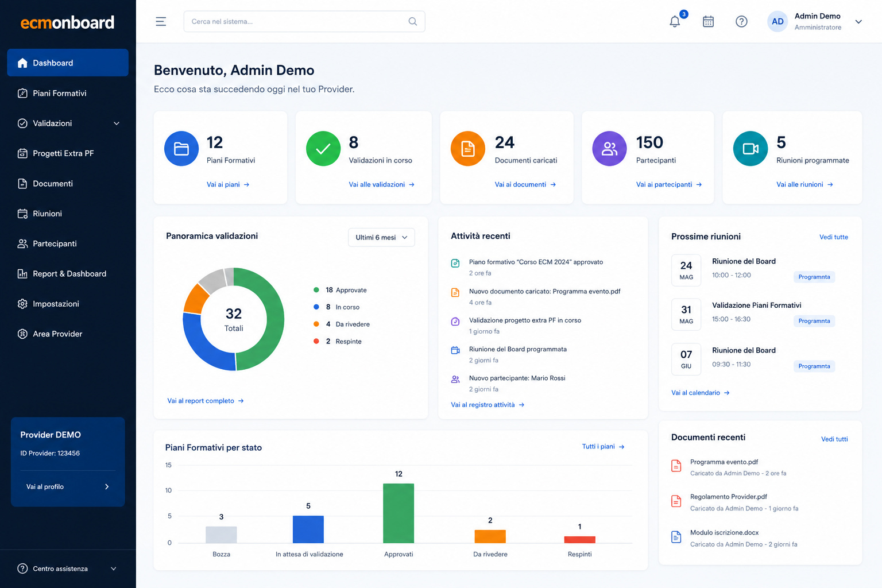The height and width of the screenshot is (588, 882).
Task: Click the help question mark icon
Action: tap(741, 22)
